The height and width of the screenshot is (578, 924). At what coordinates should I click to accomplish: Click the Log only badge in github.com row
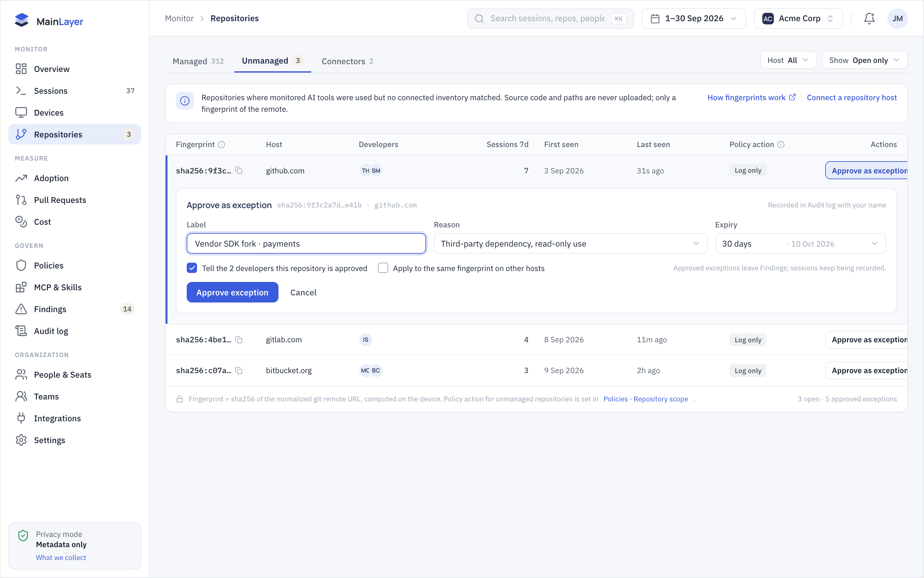(x=748, y=171)
